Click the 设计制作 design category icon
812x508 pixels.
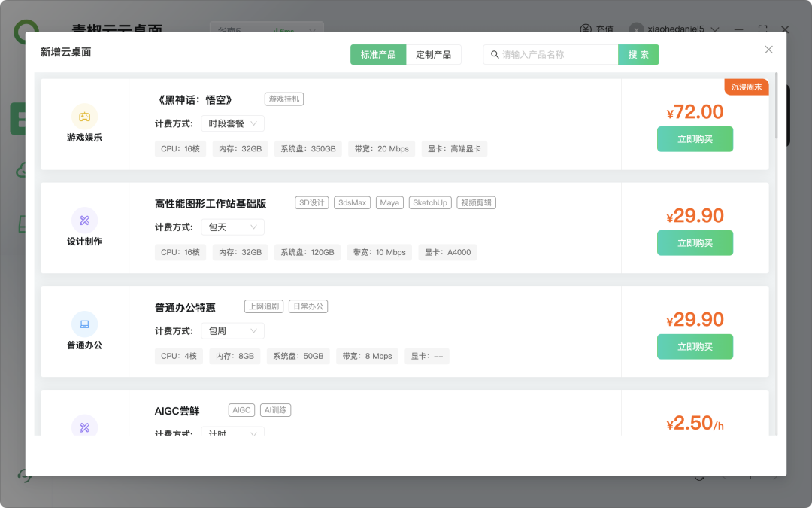[x=84, y=221]
